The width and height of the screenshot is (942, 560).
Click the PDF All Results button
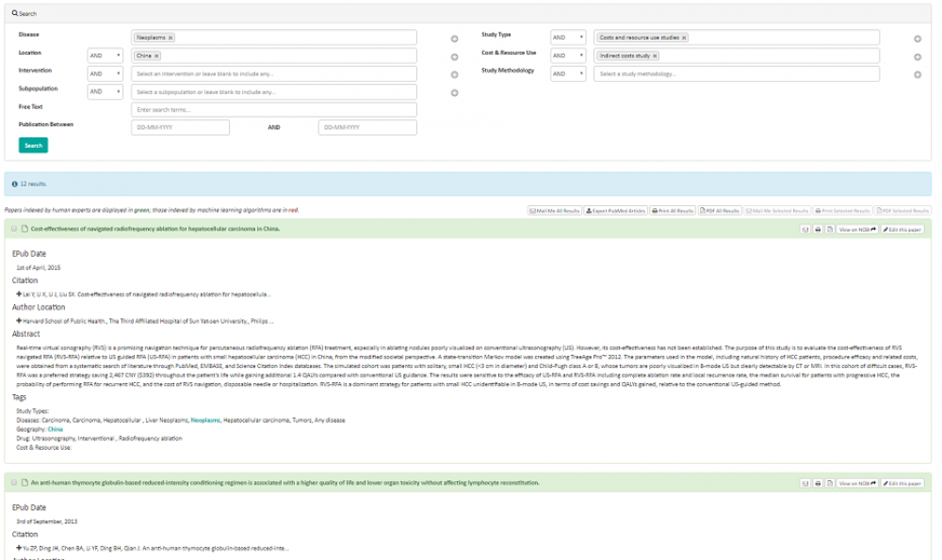720,211
